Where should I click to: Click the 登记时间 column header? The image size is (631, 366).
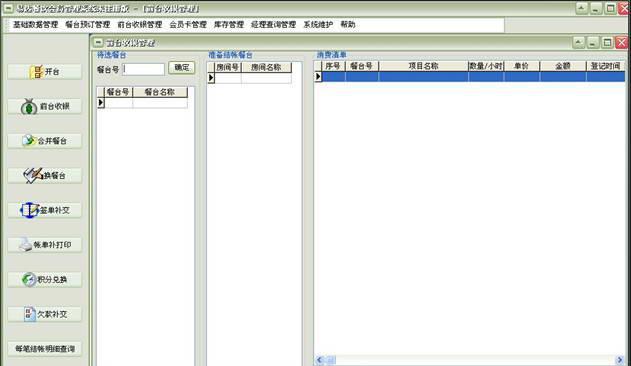tap(605, 66)
